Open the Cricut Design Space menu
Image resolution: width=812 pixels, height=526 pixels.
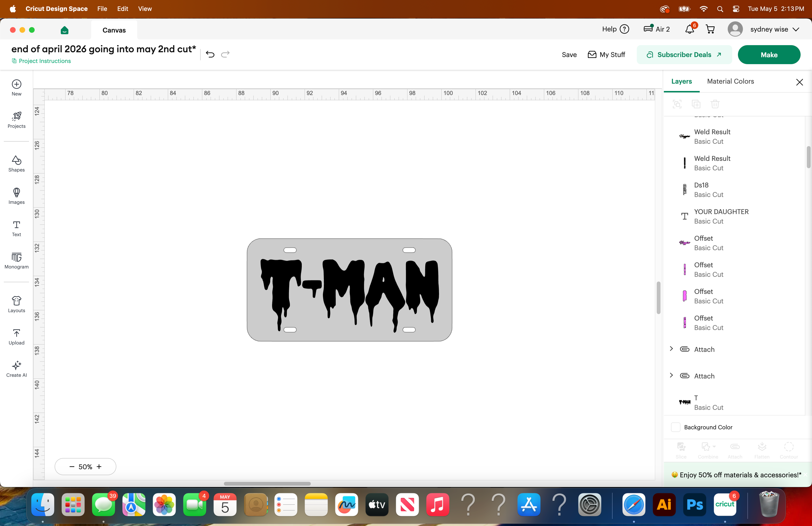tap(57, 9)
